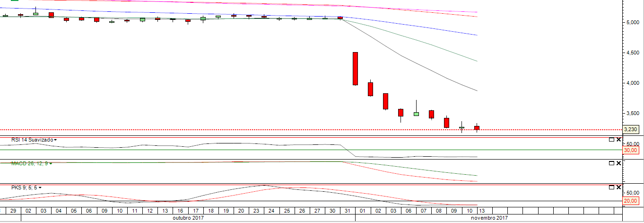644x223 pixels.
Task: Select day 01 on the timeline
Action: [363, 210]
